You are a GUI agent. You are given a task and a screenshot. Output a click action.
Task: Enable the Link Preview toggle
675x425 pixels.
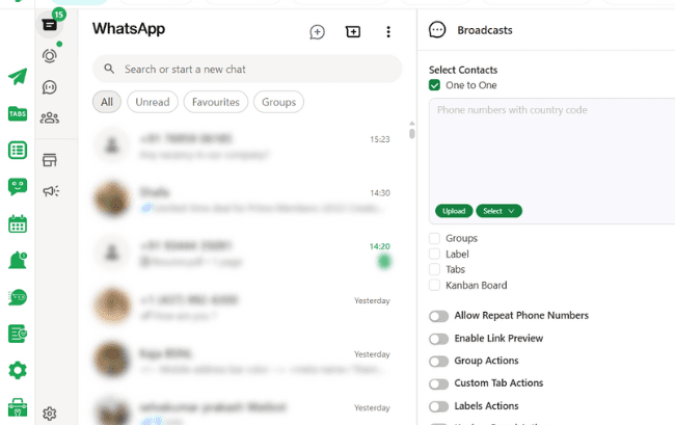click(439, 339)
